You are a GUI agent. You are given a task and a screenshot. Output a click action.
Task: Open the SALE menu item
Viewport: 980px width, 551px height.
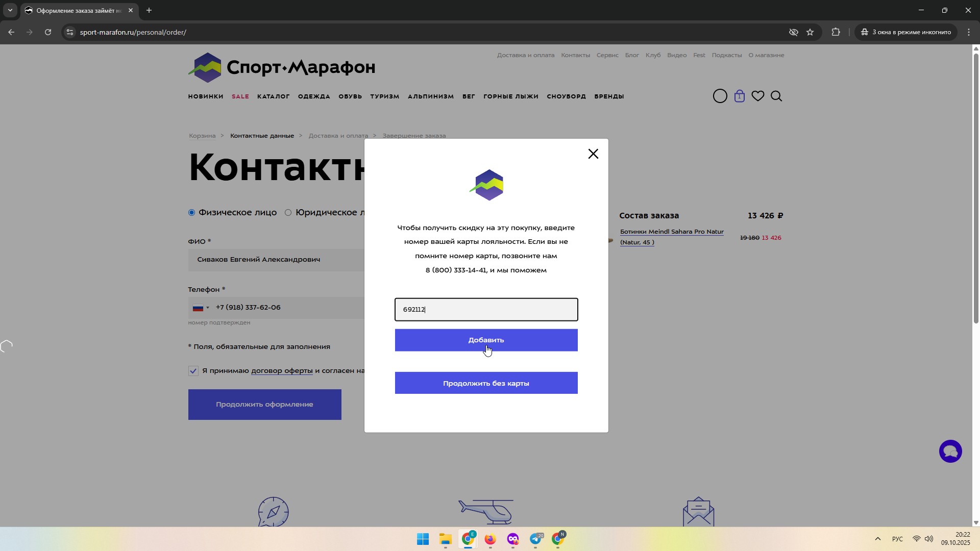(x=240, y=96)
